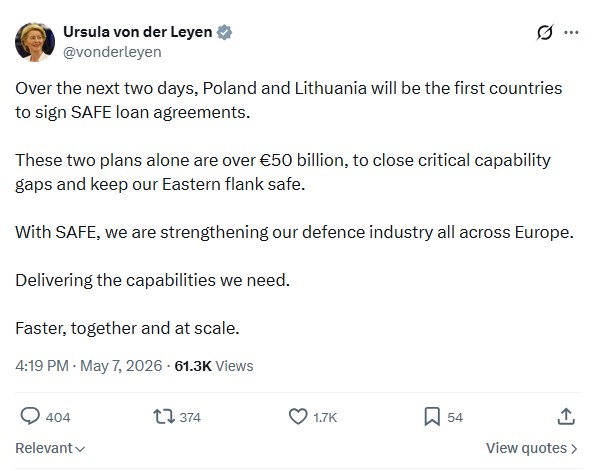Image resolution: width=594 pixels, height=471 pixels.
Task: Click the blue verified badge
Action: pyautogui.click(x=224, y=33)
